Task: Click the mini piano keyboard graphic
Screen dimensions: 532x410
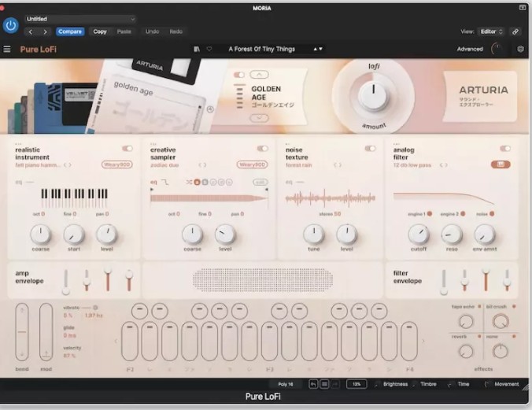Action: pos(74,198)
